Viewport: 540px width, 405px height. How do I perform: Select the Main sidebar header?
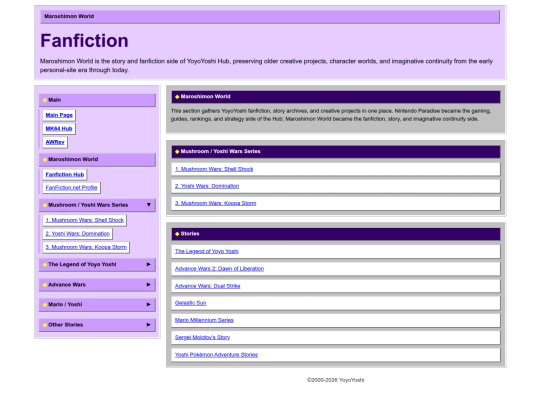pos(97,100)
